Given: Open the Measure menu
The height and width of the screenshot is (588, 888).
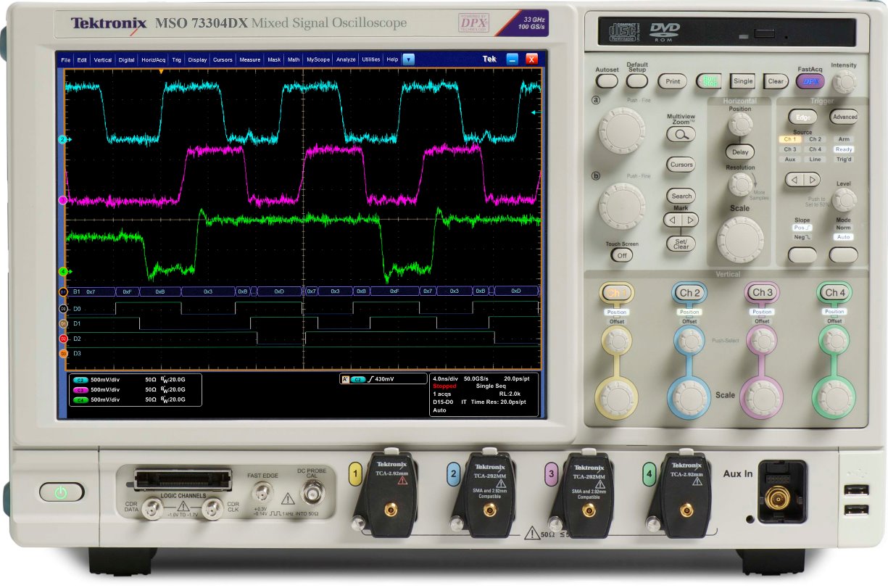Looking at the screenshot, I should 250,60.
